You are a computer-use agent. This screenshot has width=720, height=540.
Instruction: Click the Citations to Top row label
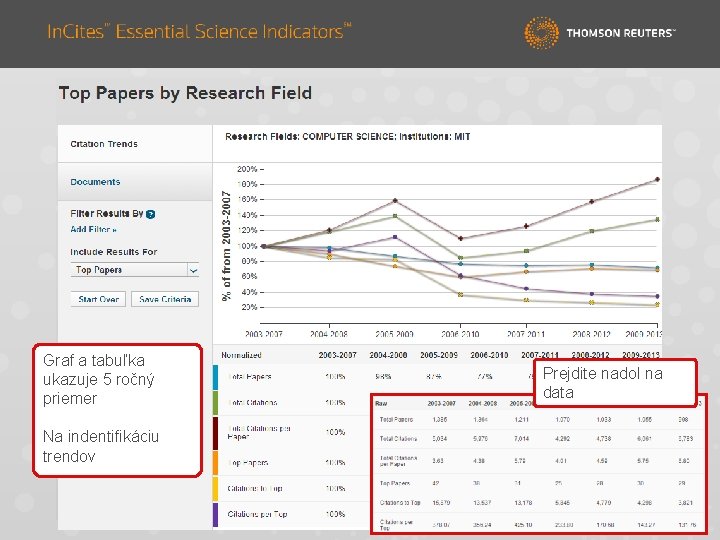[255, 489]
